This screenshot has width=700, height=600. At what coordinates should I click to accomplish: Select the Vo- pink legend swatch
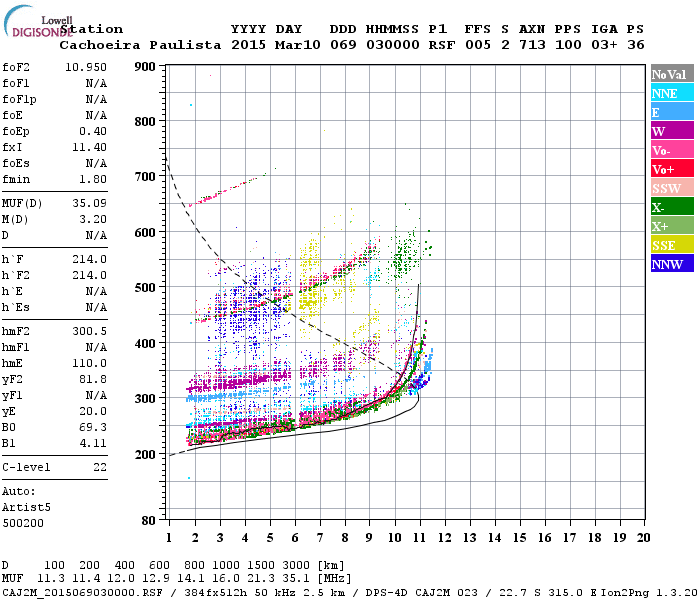[x=672, y=150]
